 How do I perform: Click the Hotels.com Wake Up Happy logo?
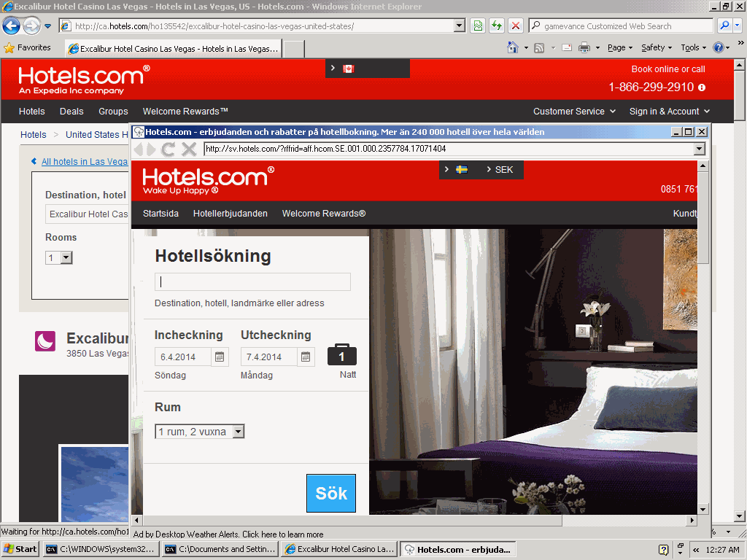tap(208, 181)
